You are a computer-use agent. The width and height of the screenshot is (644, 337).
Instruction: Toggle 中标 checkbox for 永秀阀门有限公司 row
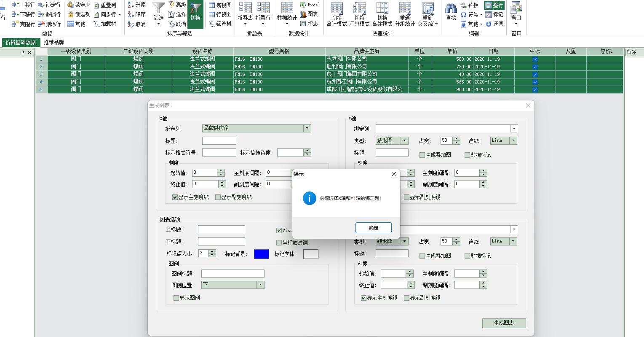tap(535, 59)
